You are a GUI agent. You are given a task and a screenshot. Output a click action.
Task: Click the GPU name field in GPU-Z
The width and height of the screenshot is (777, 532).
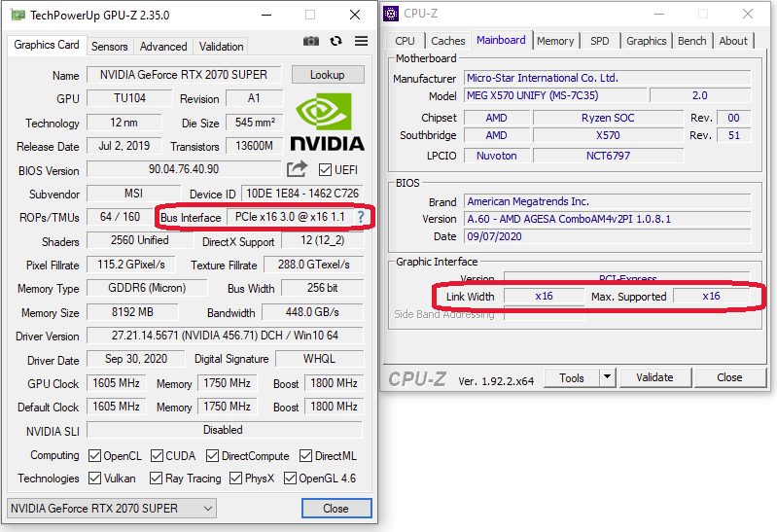pyautogui.click(x=184, y=75)
